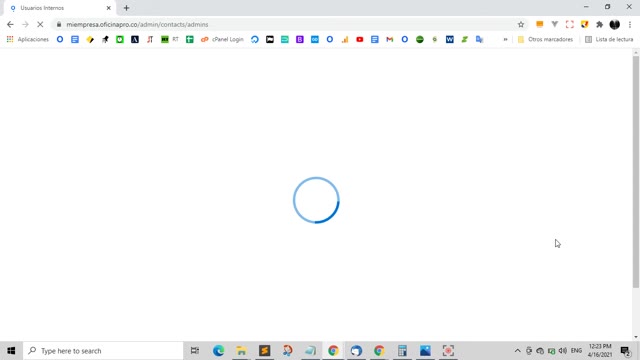
Task: Open the Aplicaciones apps shortcut
Action: tap(28, 39)
